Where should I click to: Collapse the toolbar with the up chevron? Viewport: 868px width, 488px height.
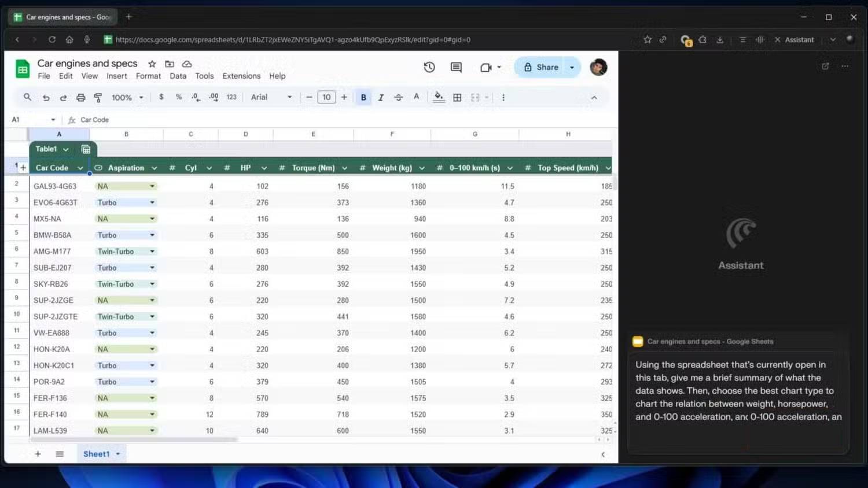(594, 98)
